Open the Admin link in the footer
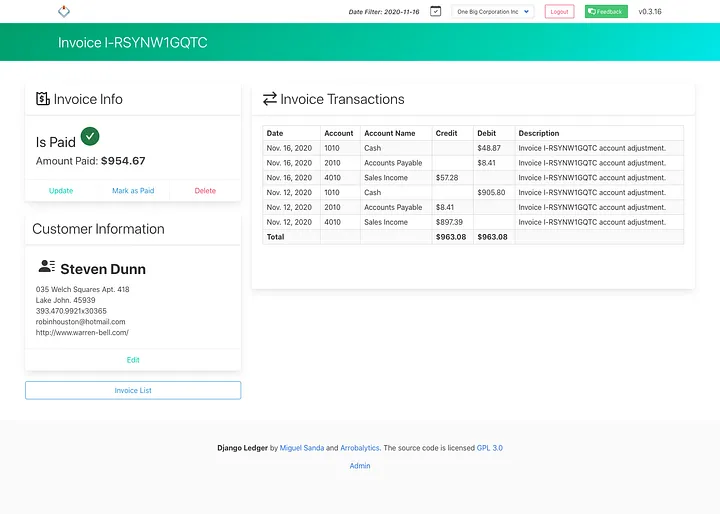This screenshot has width=720, height=514. click(360, 466)
